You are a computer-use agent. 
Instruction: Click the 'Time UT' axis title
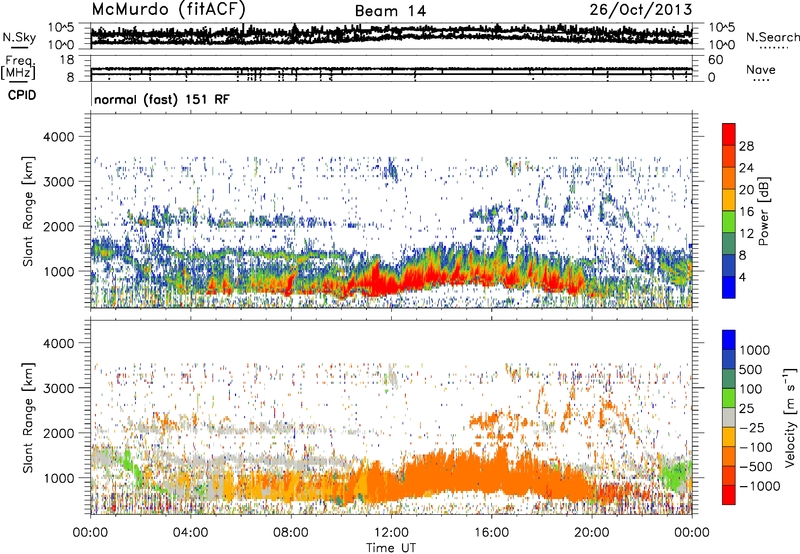[391, 547]
